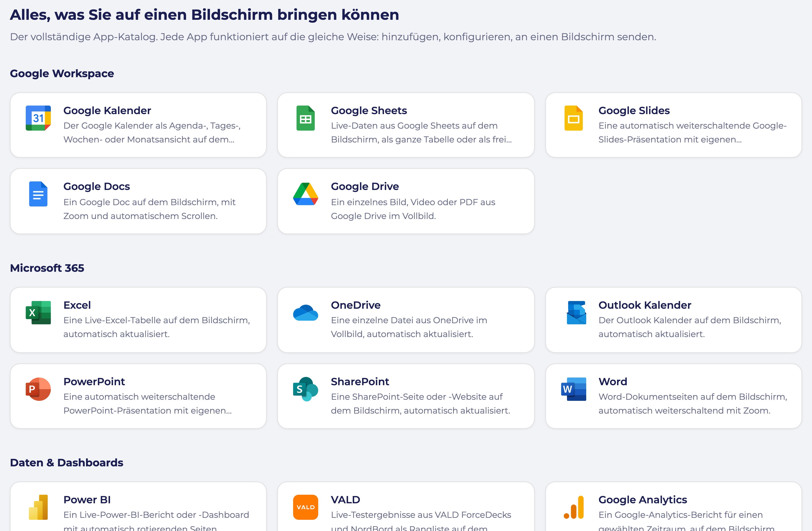Click the yellow Power BI icon

click(x=38, y=507)
